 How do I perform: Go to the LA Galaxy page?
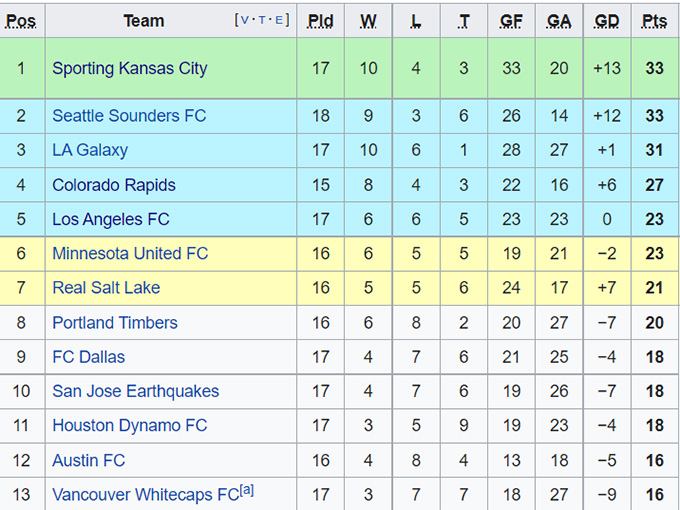(x=90, y=150)
